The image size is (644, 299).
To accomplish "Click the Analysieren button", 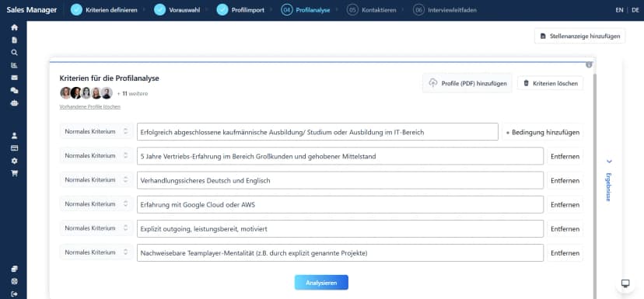I will [321, 283].
